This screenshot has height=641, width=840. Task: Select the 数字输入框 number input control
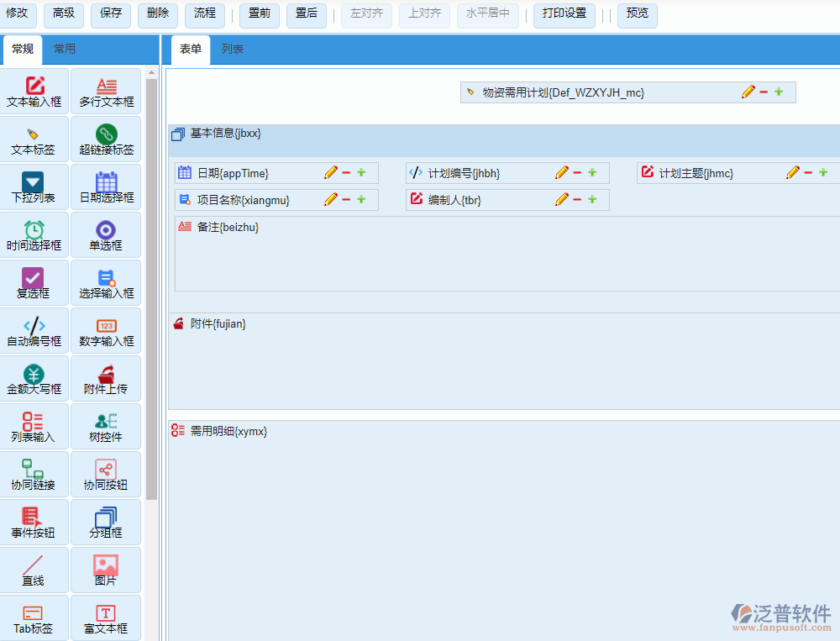(106, 330)
